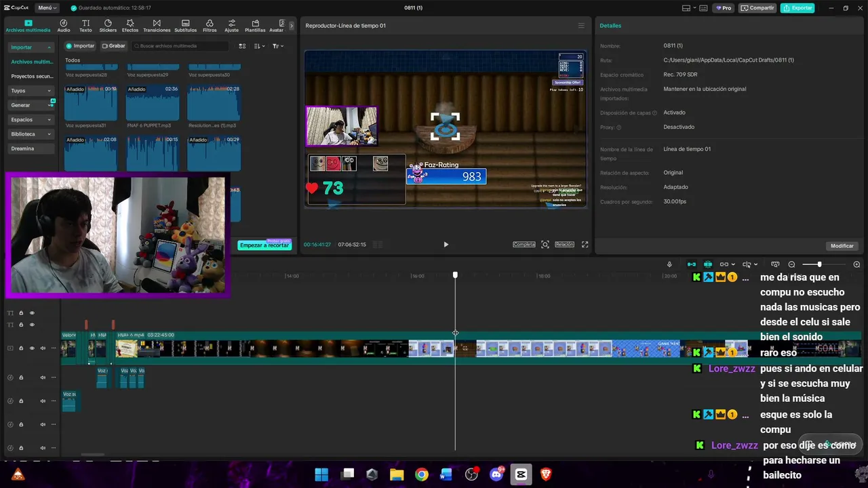Adjust the timeline zoom slider
The height and width of the screenshot is (488, 868).
820,264
